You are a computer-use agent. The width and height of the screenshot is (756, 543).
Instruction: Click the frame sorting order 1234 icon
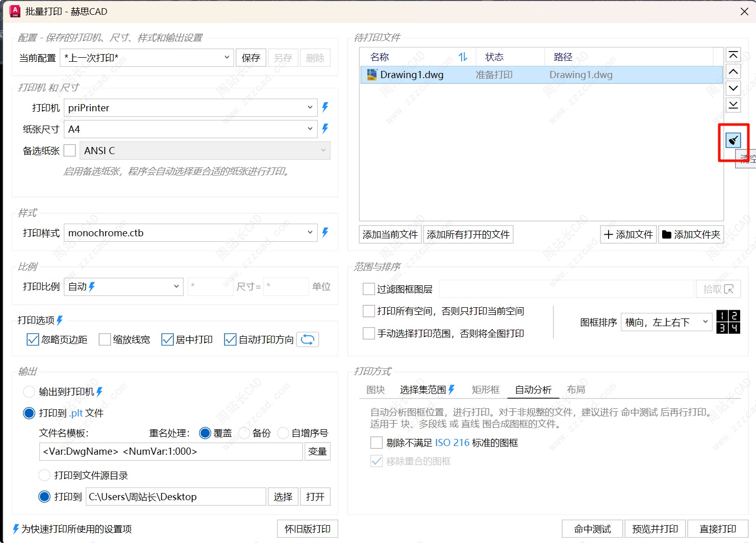tap(728, 322)
